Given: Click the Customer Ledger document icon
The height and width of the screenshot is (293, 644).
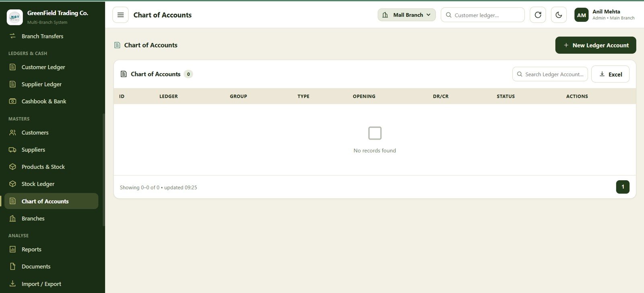Looking at the screenshot, I should pyautogui.click(x=12, y=67).
